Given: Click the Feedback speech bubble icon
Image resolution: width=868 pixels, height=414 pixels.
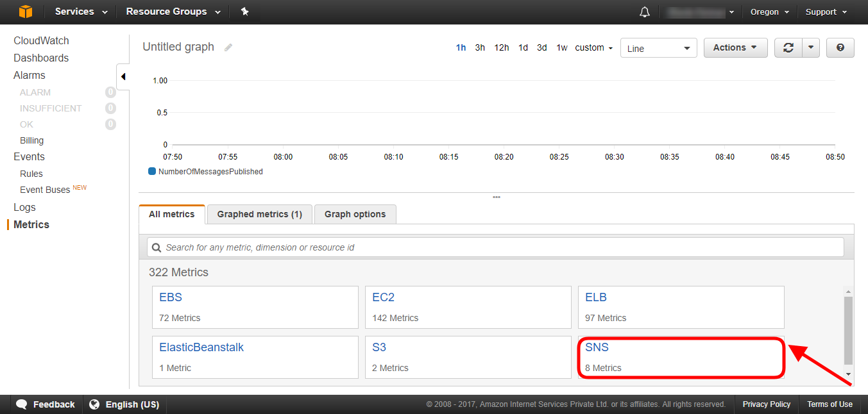Looking at the screenshot, I should click(x=21, y=404).
